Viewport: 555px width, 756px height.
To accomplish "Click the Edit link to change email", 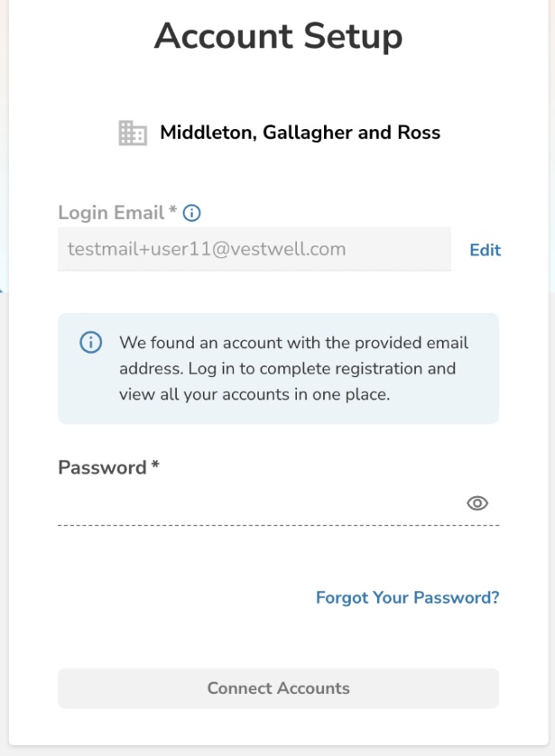I will pos(485,250).
